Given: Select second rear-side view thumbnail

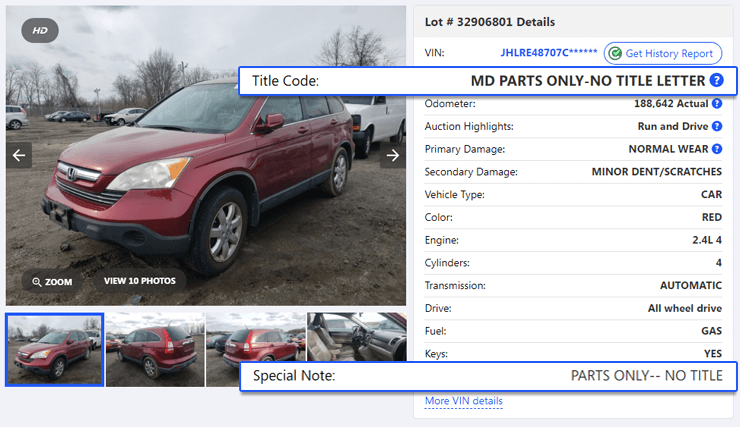Looking at the screenshot, I should coord(155,350).
